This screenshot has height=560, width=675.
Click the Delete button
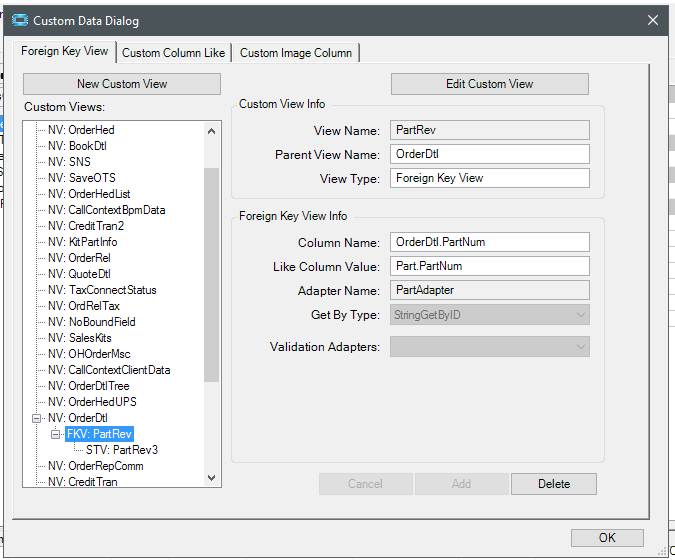[x=554, y=484]
